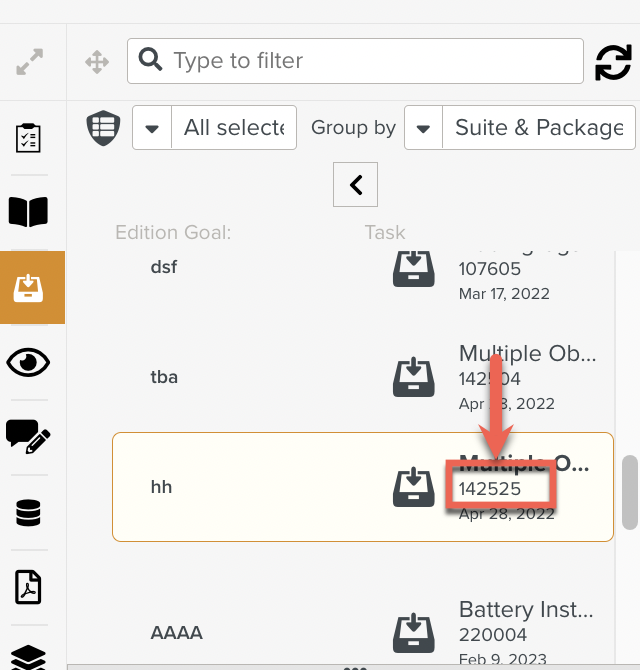Screen dimensions: 640x670
Task: Open the PDF document sidebar icon
Action: (x=29, y=587)
